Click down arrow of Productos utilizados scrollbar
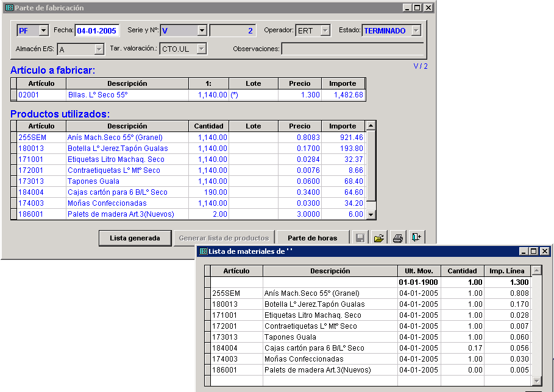 [x=371, y=214]
